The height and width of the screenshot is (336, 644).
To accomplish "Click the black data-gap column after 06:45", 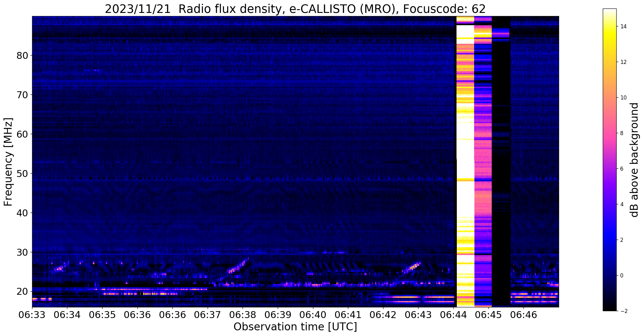I will (x=501, y=162).
